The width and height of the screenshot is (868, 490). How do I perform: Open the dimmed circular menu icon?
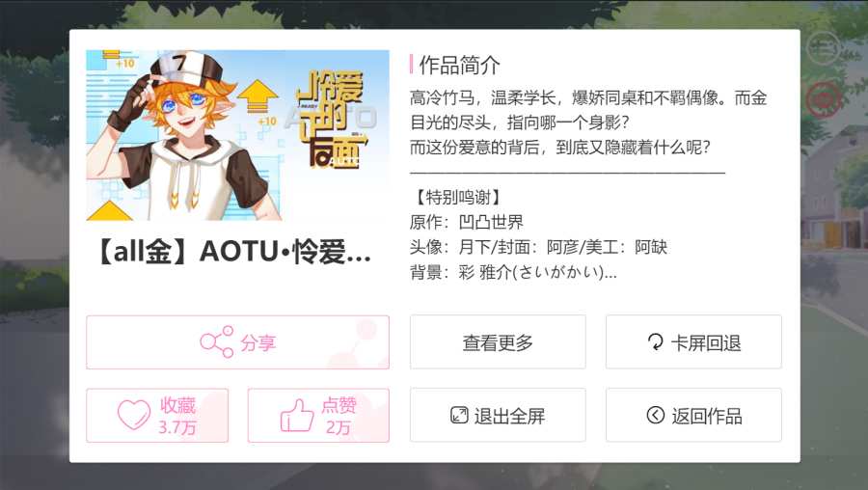(824, 49)
